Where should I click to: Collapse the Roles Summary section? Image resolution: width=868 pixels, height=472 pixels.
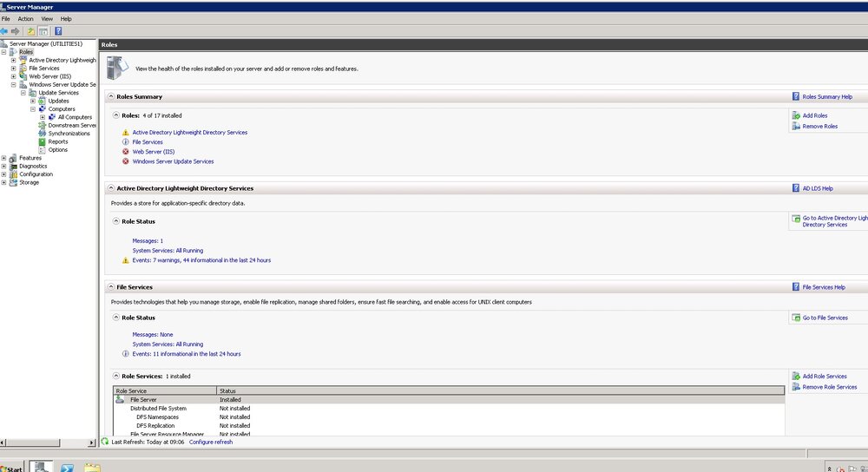[x=111, y=96]
